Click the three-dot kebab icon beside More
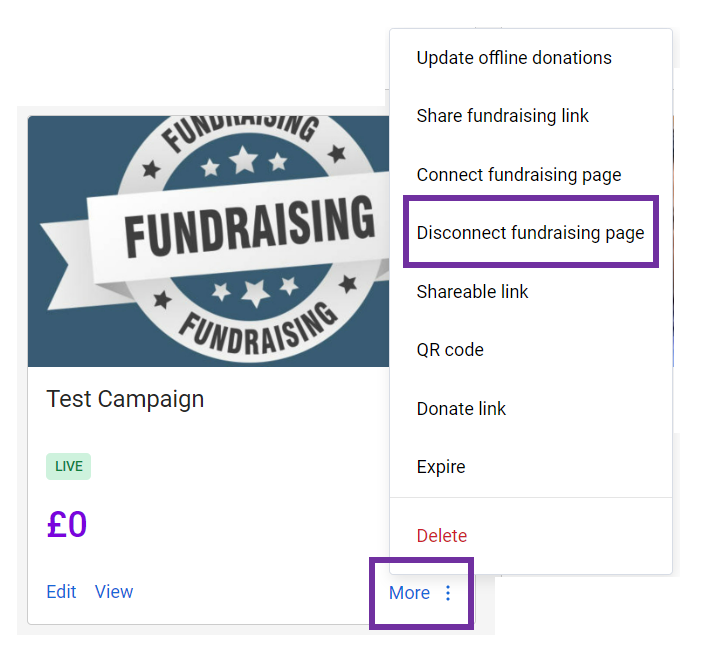Screen dimensions: 705x664 448,593
